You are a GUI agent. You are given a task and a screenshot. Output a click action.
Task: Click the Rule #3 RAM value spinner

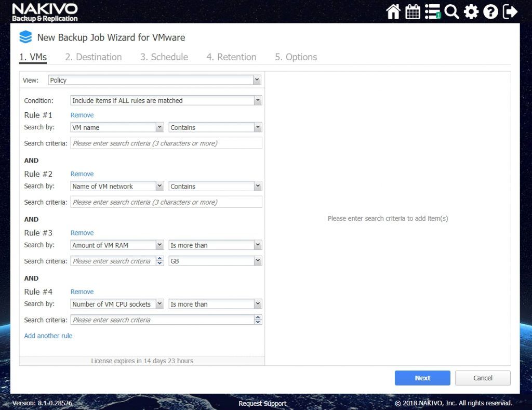[x=160, y=261]
